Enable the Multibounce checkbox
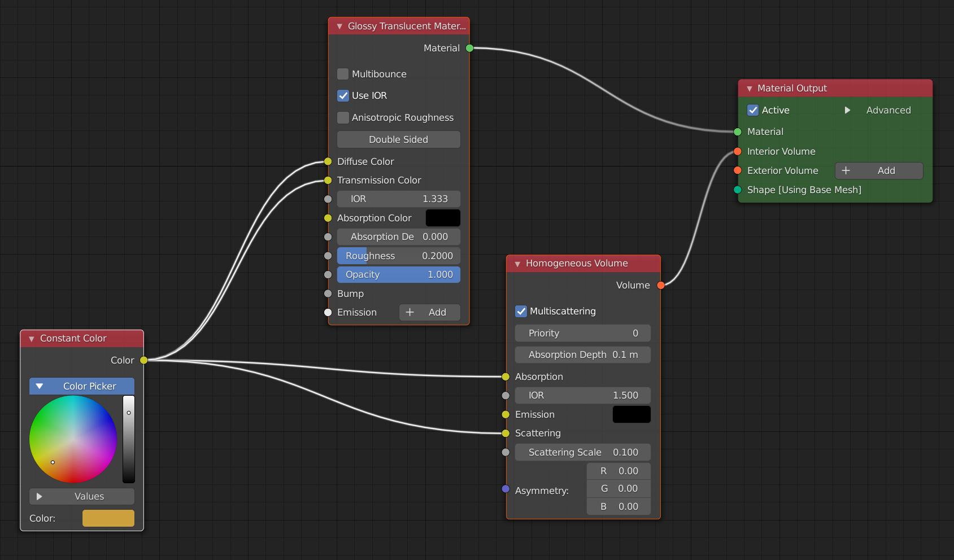This screenshot has height=560, width=954. pos(343,74)
